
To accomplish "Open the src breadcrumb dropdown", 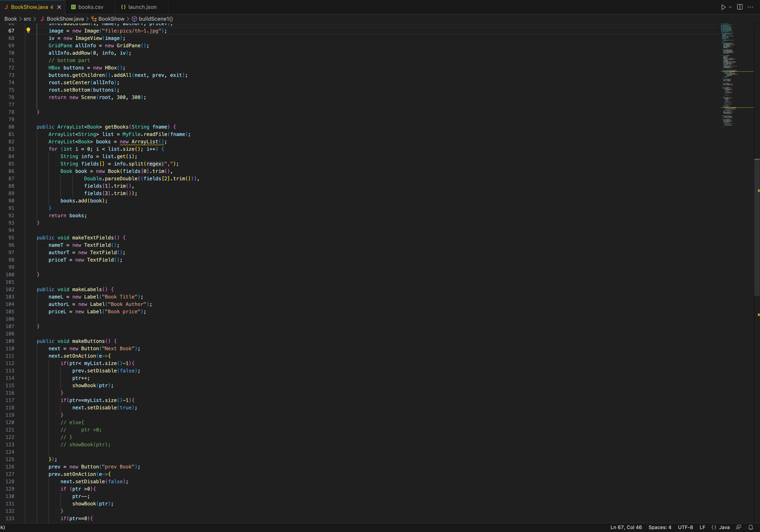I will [28, 19].
